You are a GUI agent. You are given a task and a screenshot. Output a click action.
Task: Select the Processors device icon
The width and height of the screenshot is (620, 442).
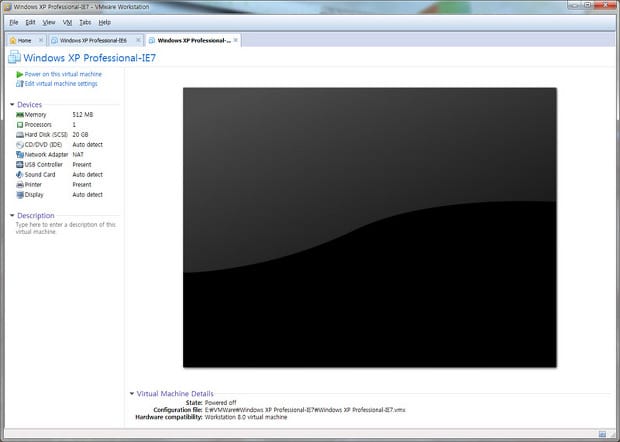[19, 125]
